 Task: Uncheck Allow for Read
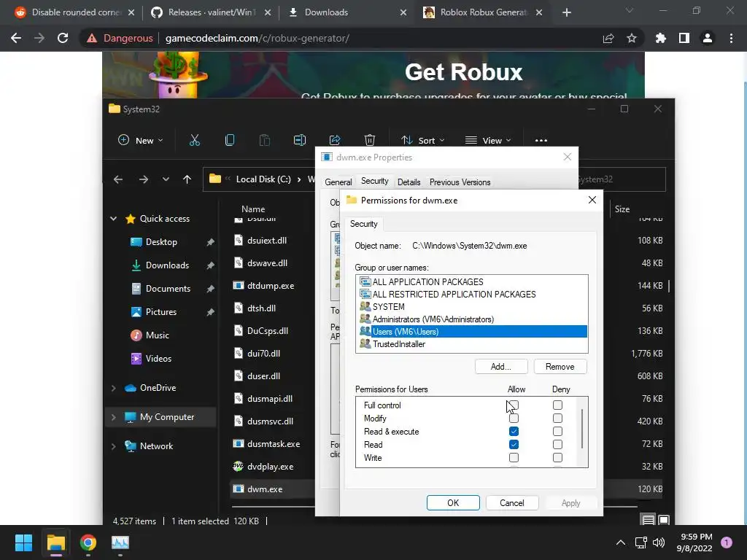[514, 445]
